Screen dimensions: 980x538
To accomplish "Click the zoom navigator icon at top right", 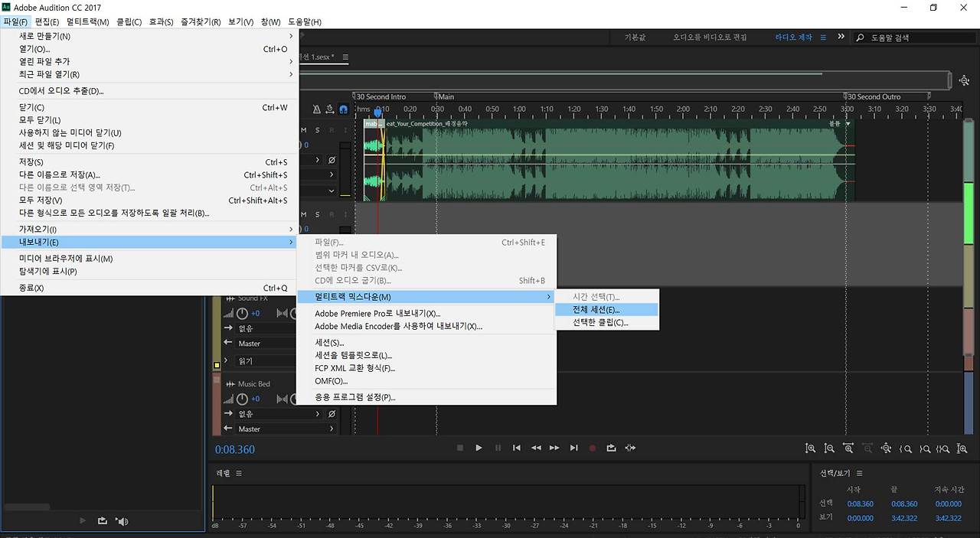I will tap(963, 80).
